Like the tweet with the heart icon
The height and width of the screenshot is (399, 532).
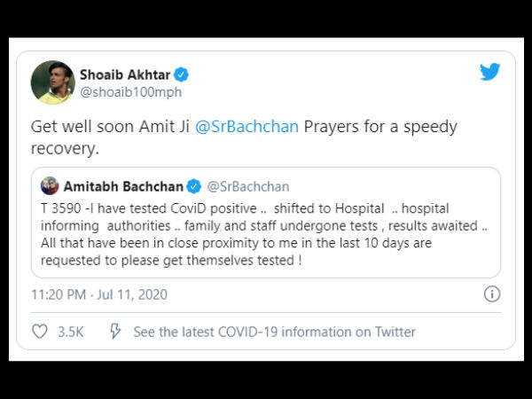pyautogui.click(x=40, y=332)
